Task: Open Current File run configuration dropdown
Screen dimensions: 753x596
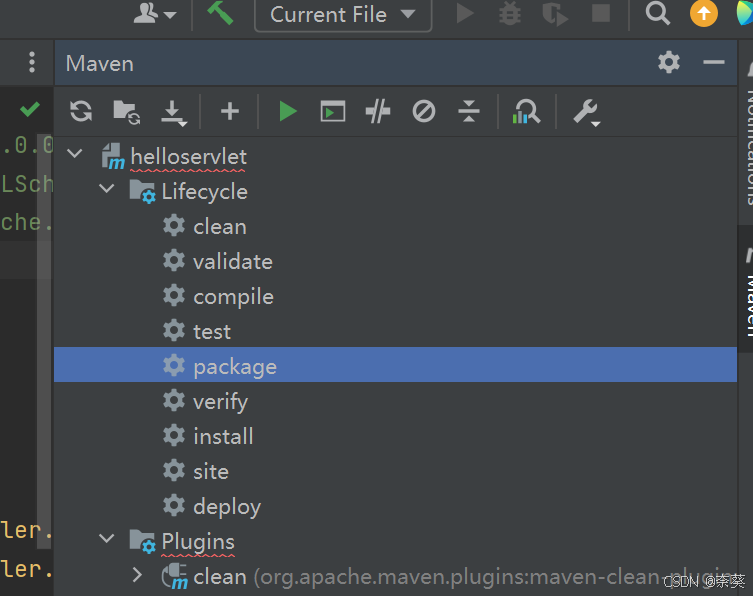Action: click(343, 15)
